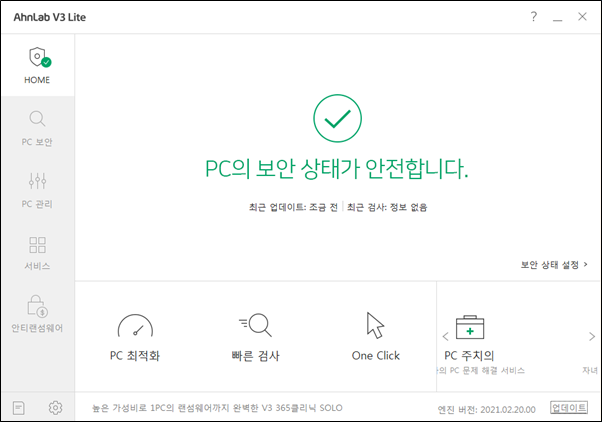Viewport: 602px width, 422px height.
Task: Show next service with right chevron
Action: tap(592, 337)
